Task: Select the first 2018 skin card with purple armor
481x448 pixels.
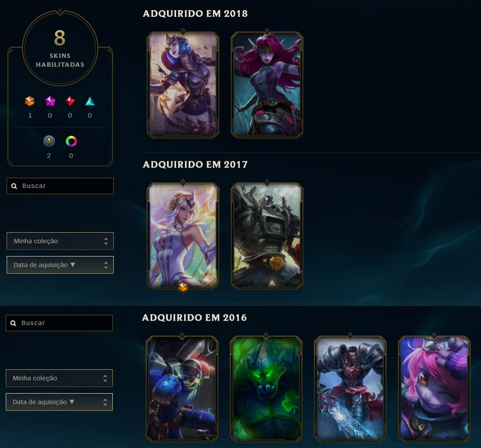Action: pos(183,84)
